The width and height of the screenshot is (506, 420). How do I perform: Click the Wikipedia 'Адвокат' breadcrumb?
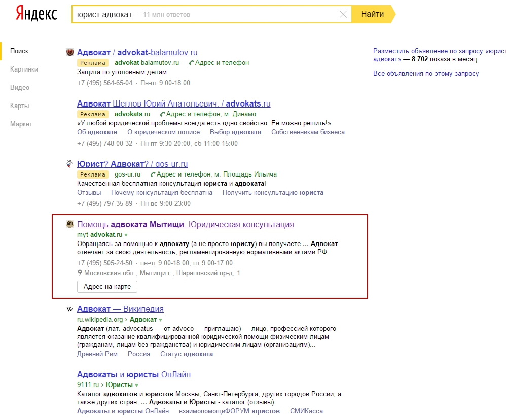(x=143, y=319)
